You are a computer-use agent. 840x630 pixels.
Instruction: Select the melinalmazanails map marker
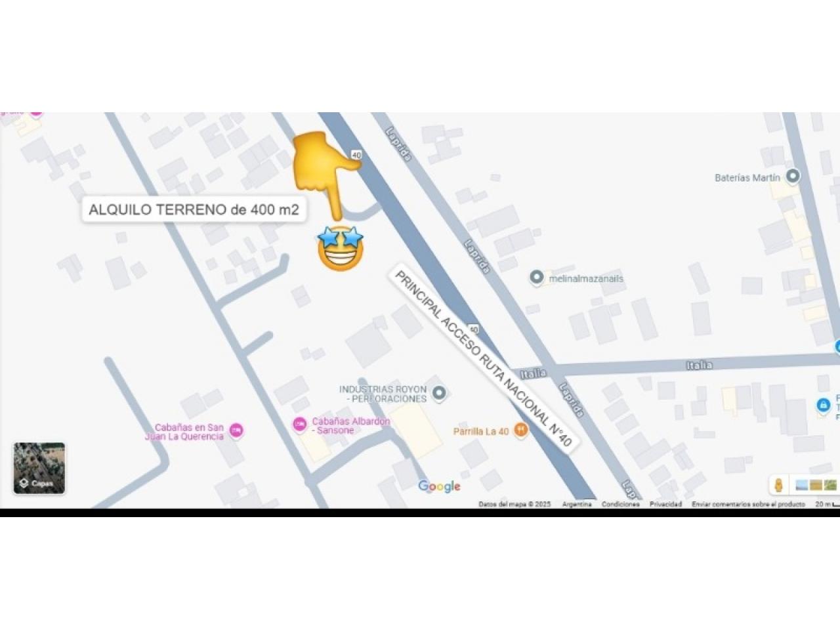(x=537, y=278)
